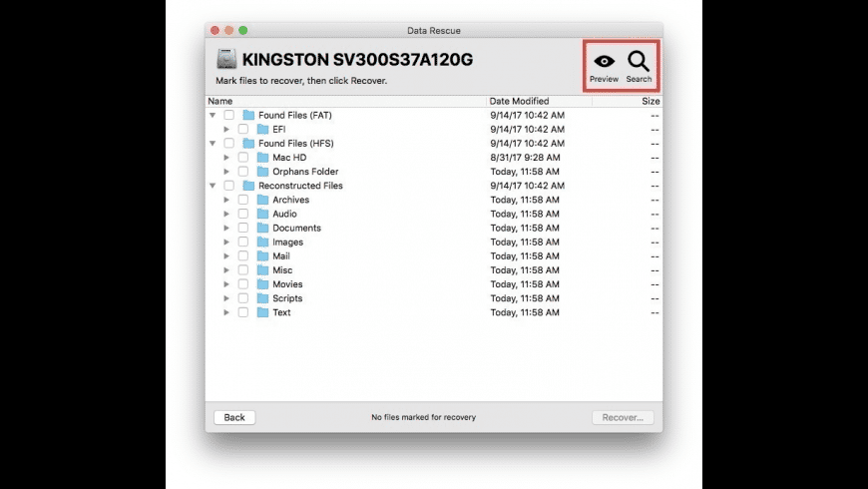This screenshot has height=489, width=868.
Task: Expand the Text folder
Action: coord(226,312)
